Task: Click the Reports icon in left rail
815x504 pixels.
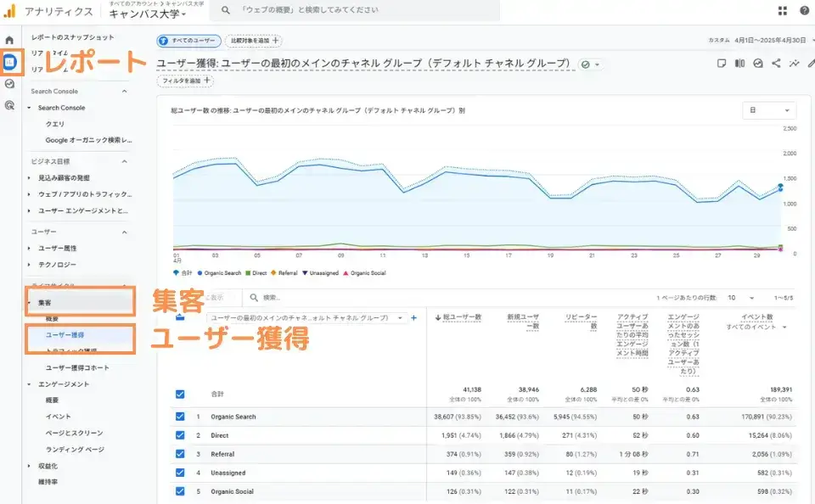Action: click(x=9, y=62)
